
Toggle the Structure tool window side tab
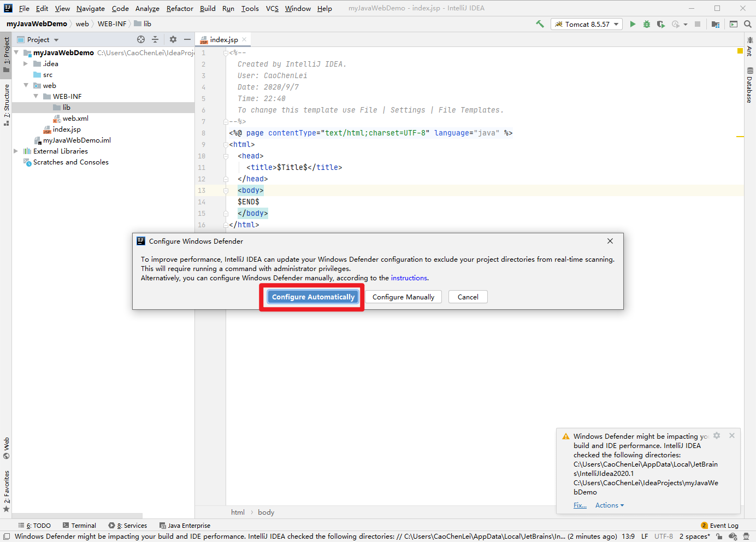point(6,104)
